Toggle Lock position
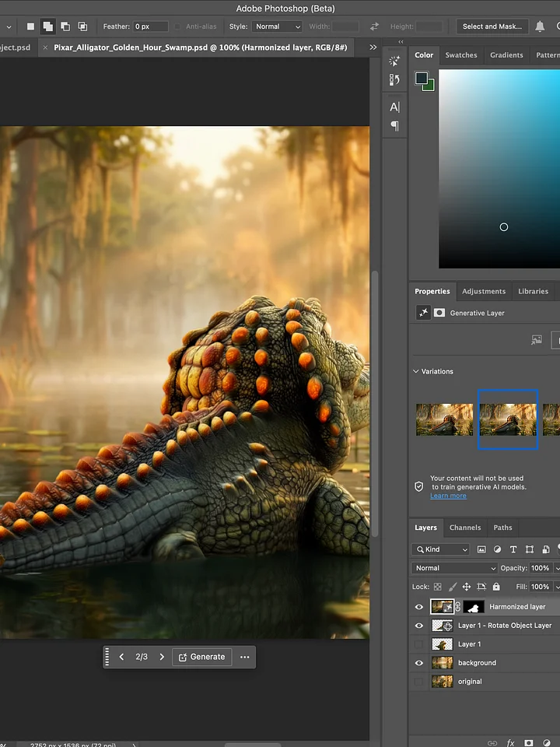560x747 pixels. click(x=467, y=587)
